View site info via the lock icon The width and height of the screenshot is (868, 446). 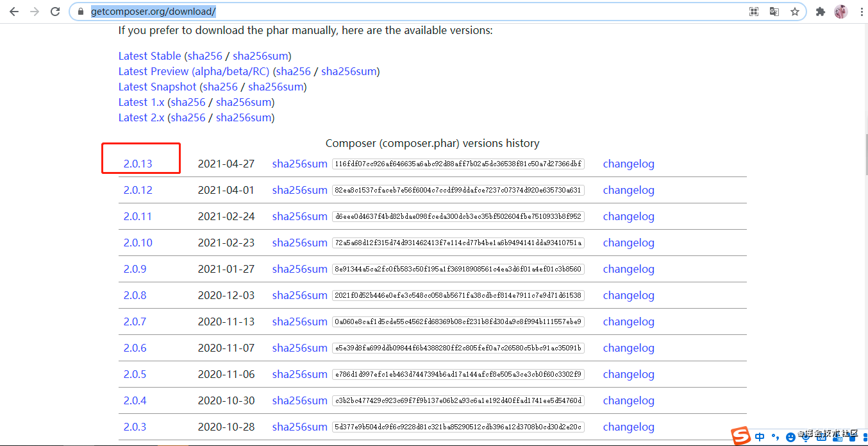[x=80, y=12]
